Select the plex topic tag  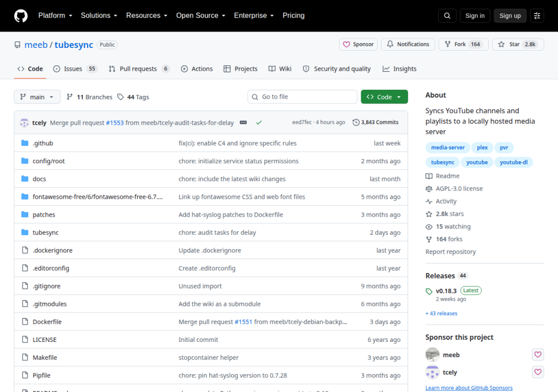pyautogui.click(x=482, y=148)
